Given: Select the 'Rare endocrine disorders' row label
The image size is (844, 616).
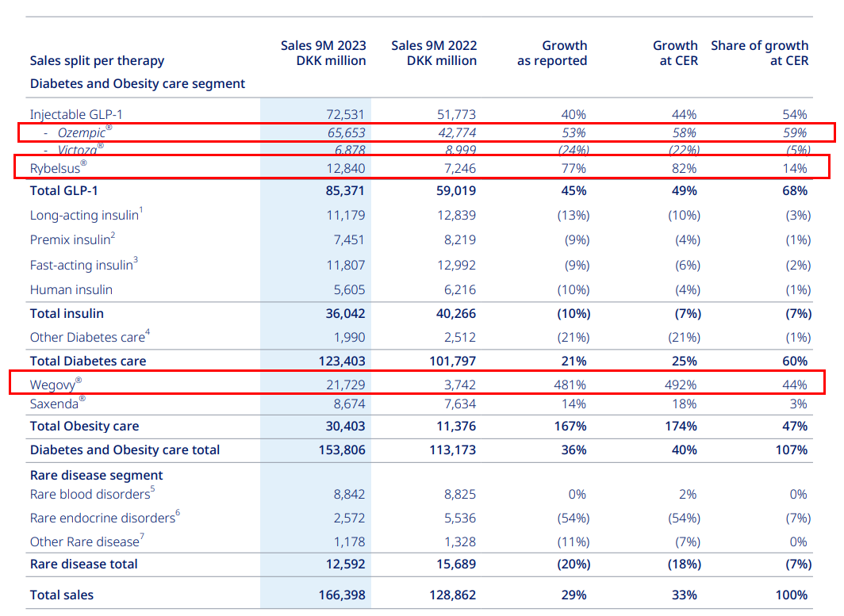Looking at the screenshot, I should point(105,518).
